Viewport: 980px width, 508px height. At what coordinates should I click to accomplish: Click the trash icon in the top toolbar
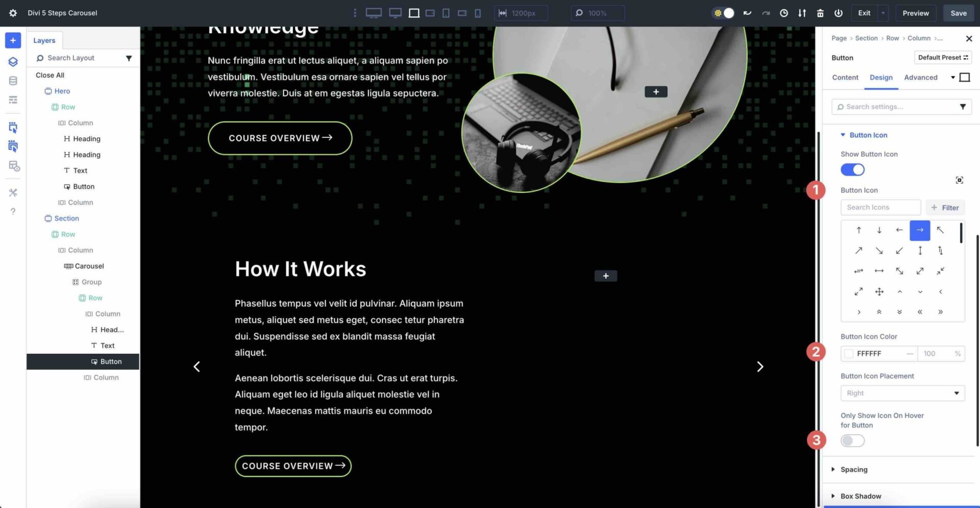point(820,13)
